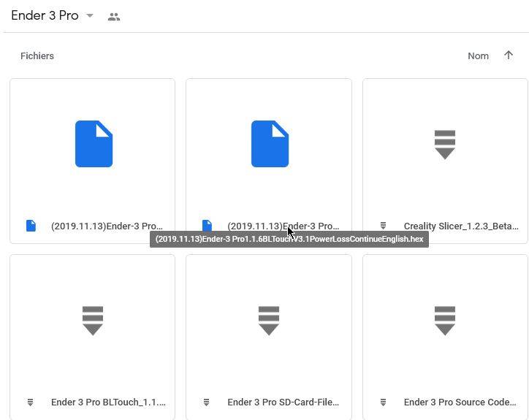Screen dimensions: 529x420
Task: Click the small archive icon beside Ender 3 Pro SD-Card-File
Action: click(x=207, y=402)
